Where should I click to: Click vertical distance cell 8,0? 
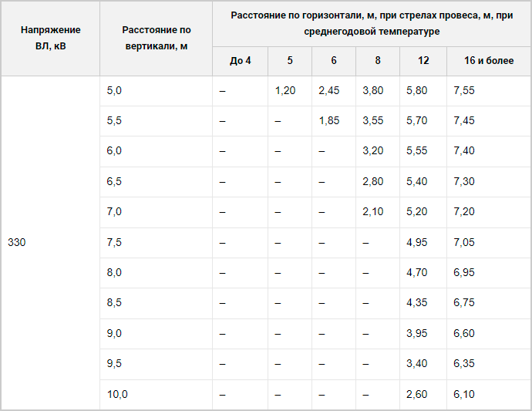click(x=156, y=273)
